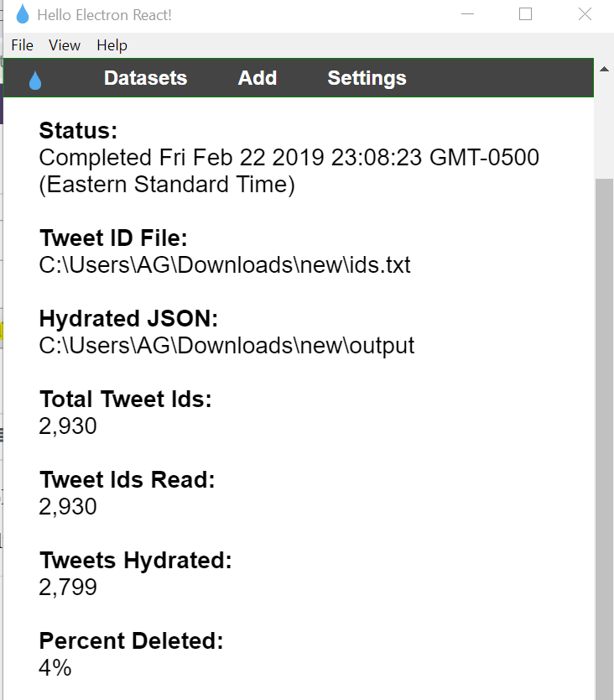The width and height of the screenshot is (614, 700).
Task: Open the Settings page
Action: click(367, 78)
